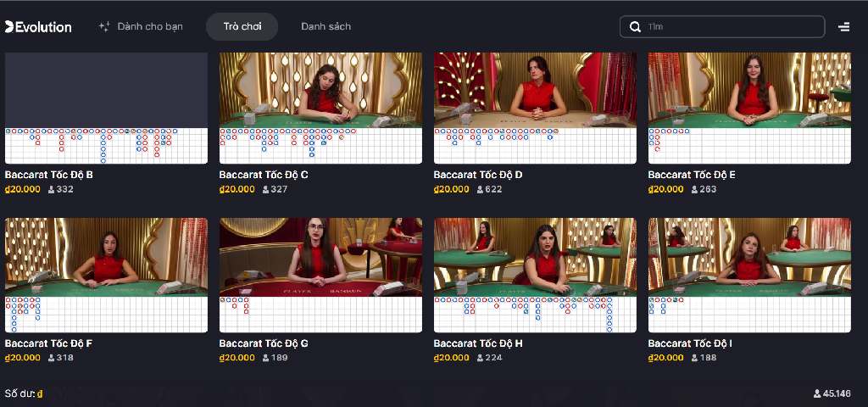Switch to the Dành cho bạn tab
The height and width of the screenshot is (407, 868).
[x=150, y=26]
